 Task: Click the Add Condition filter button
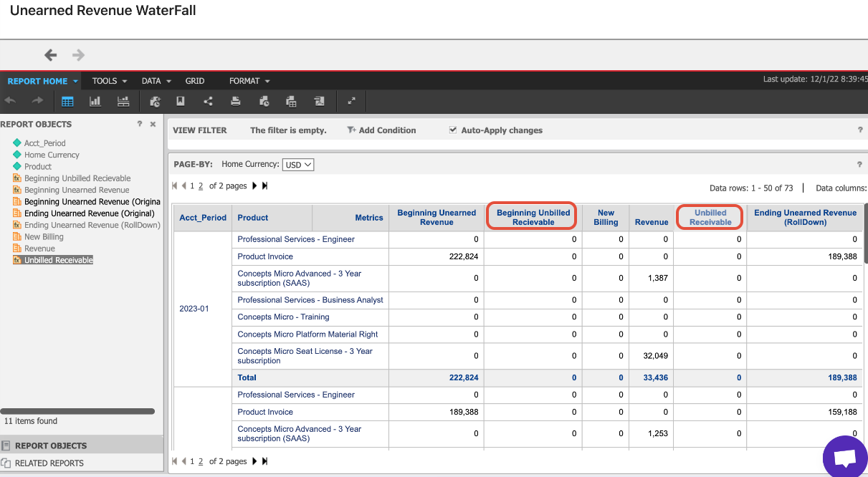(381, 130)
